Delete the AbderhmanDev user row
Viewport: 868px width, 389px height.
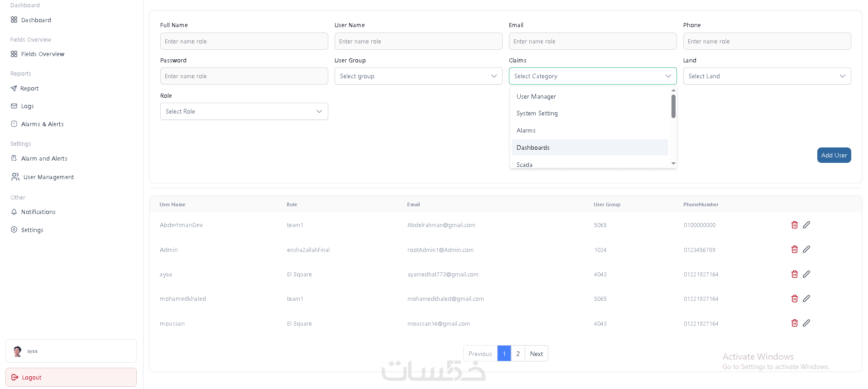[x=794, y=225]
